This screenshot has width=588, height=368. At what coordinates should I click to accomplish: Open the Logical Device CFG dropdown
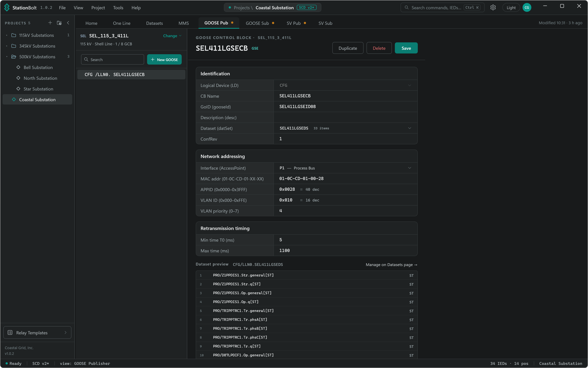(346, 85)
